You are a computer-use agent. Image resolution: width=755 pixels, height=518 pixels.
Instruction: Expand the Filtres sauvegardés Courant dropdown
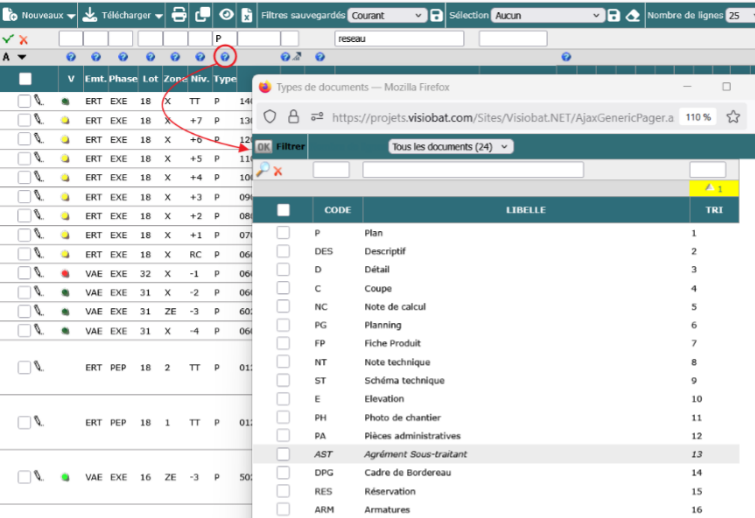(387, 16)
